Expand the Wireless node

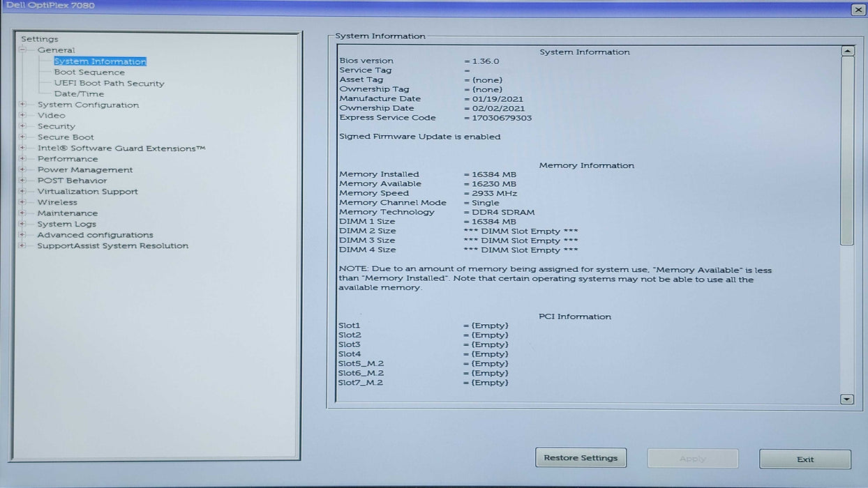tap(23, 203)
